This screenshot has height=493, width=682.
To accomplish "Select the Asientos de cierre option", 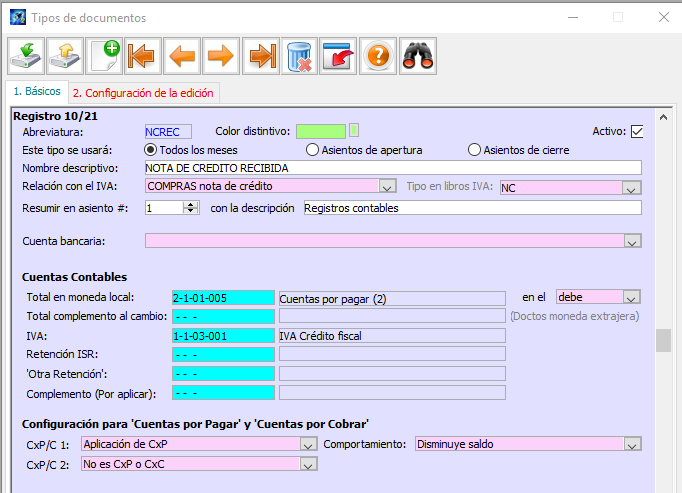I will click(x=475, y=150).
